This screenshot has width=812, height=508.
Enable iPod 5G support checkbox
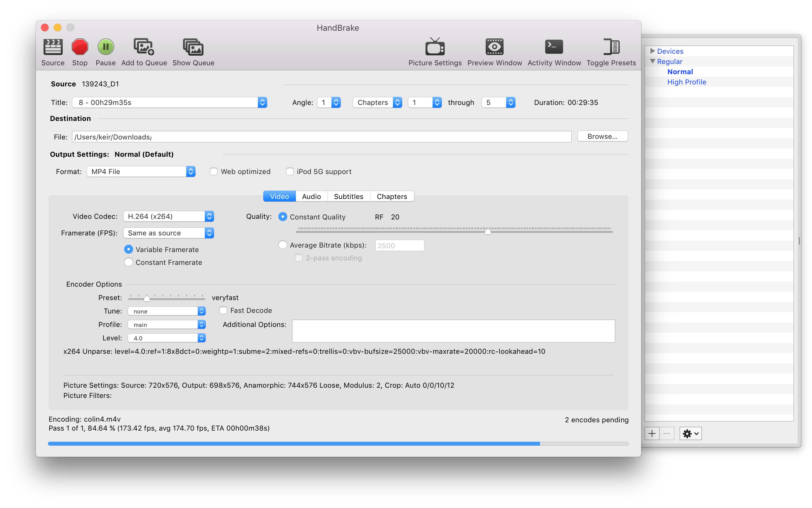tap(290, 172)
